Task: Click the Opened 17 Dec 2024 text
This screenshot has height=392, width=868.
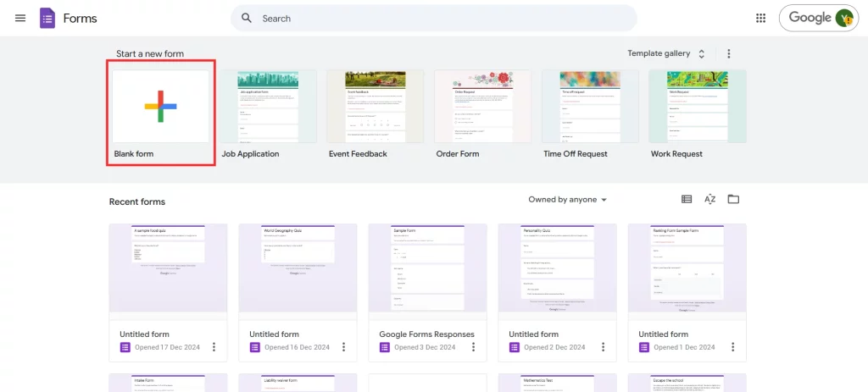Action: pyautogui.click(x=167, y=347)
